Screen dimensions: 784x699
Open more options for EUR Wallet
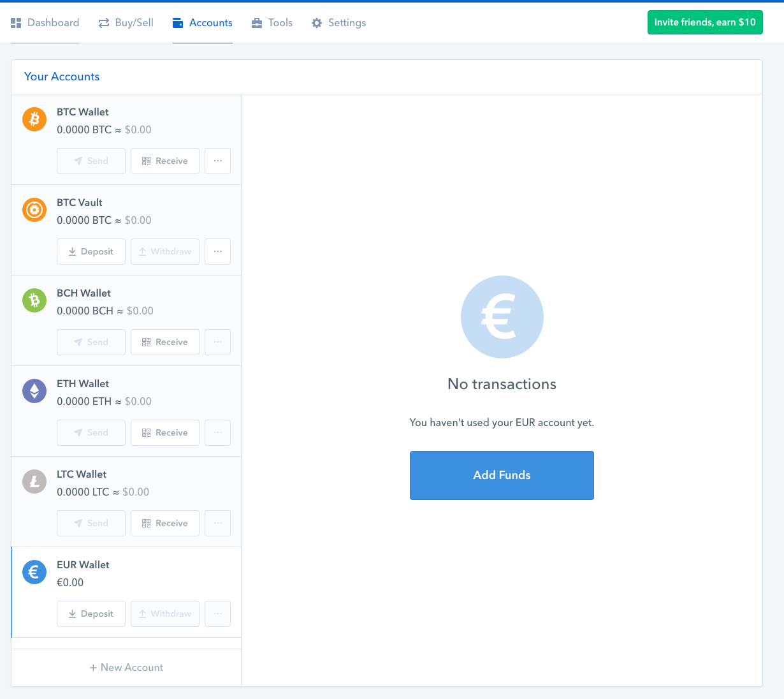pyautogui.click(x=218, y=614)
